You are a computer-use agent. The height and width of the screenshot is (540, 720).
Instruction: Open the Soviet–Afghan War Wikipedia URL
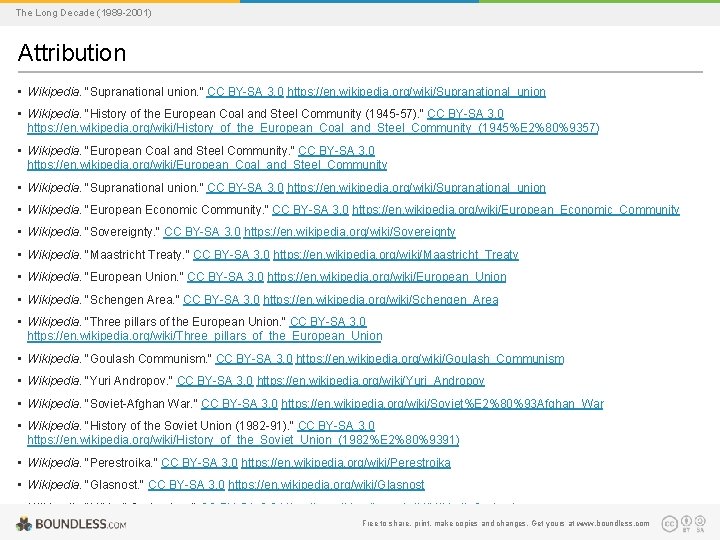coord(442,404)
